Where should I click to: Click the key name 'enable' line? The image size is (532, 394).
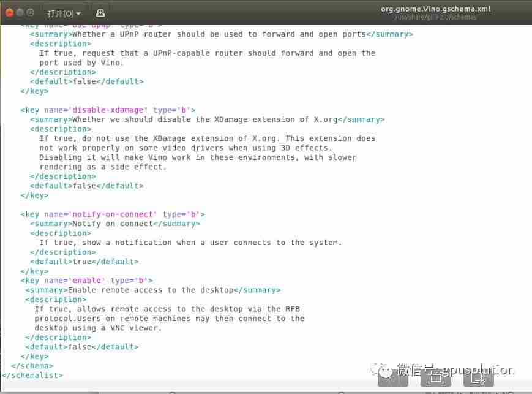point(86,281)
